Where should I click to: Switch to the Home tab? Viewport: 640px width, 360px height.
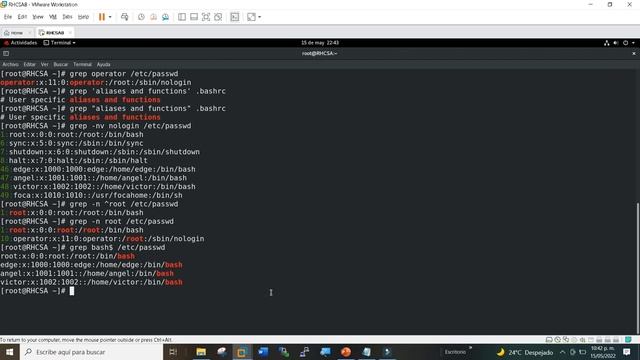coord(16,33)
